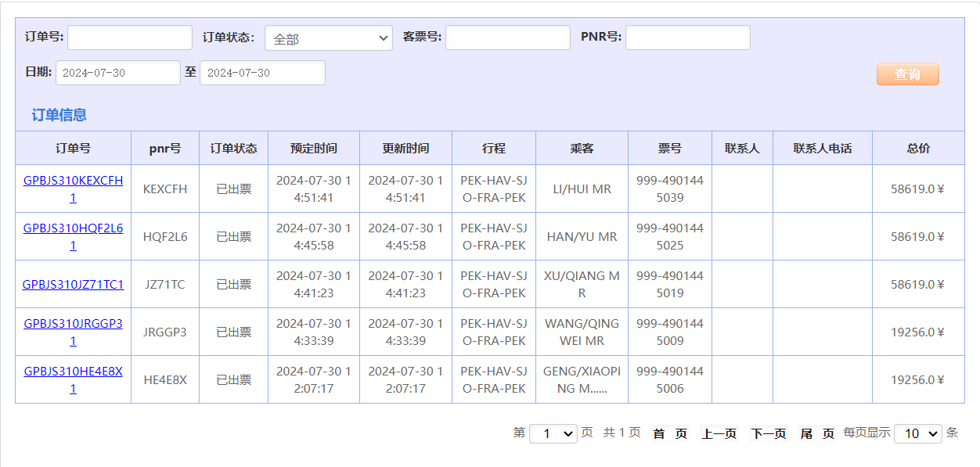Open order link GPBJS310JZ71TC1

[x=73, y=285]
